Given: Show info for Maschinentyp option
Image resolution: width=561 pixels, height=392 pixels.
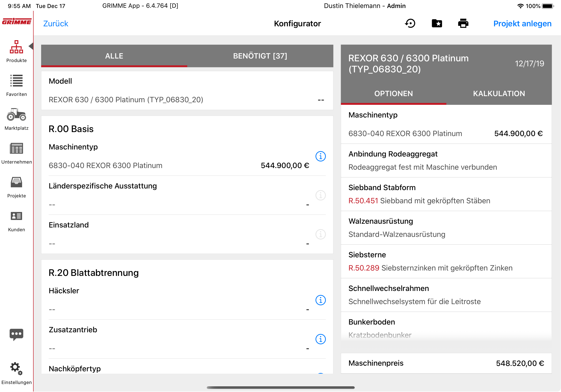Looking at the screenshot, I should pyautogui.click(x=320, y=156).
